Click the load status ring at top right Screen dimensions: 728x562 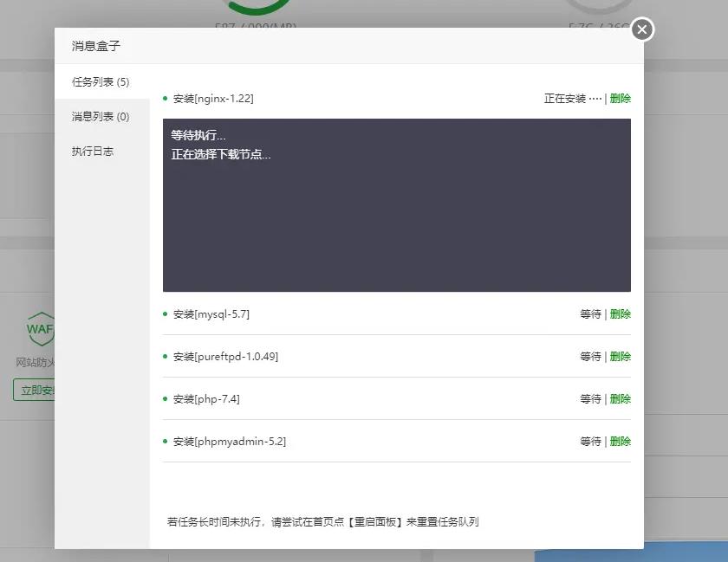[x=599, y=7]
